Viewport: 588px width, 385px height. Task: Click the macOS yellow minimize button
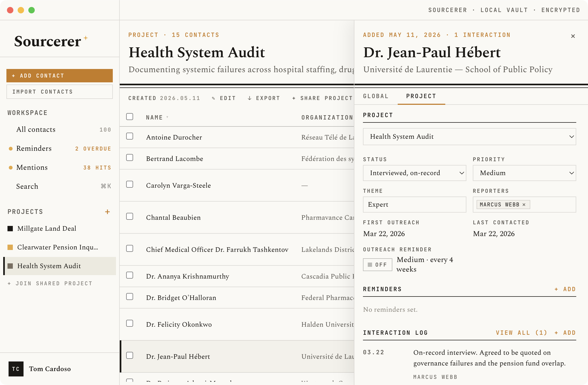tap(21, 10)
